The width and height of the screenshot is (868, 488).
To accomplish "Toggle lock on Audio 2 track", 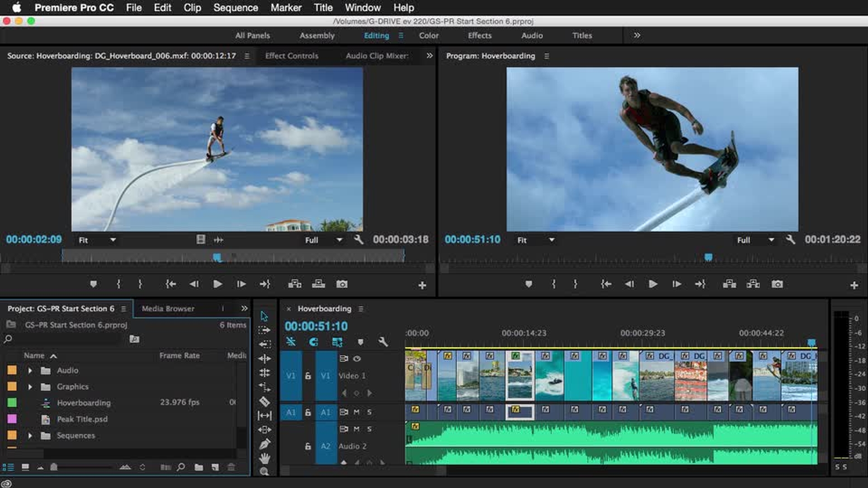I will point(308,446).
